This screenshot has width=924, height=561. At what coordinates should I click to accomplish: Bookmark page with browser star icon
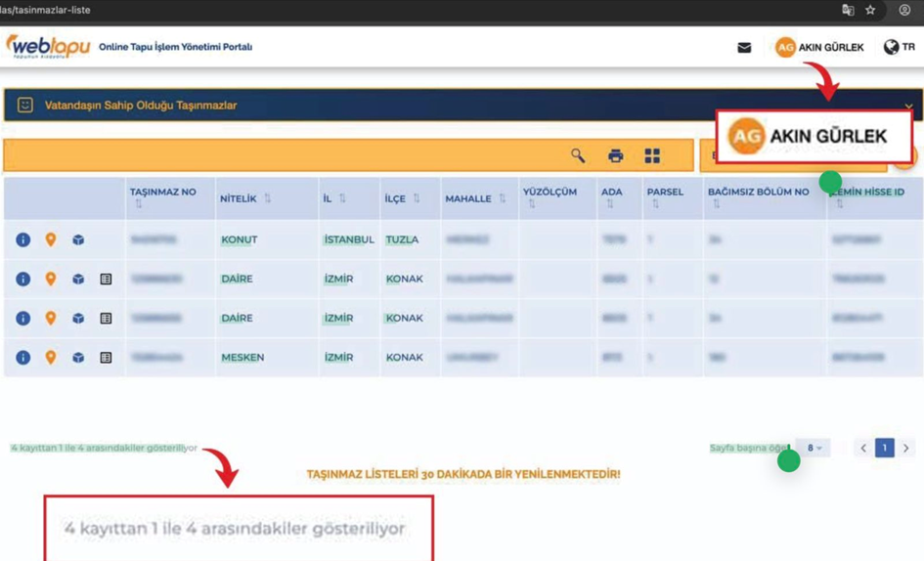tap(871, 10)
